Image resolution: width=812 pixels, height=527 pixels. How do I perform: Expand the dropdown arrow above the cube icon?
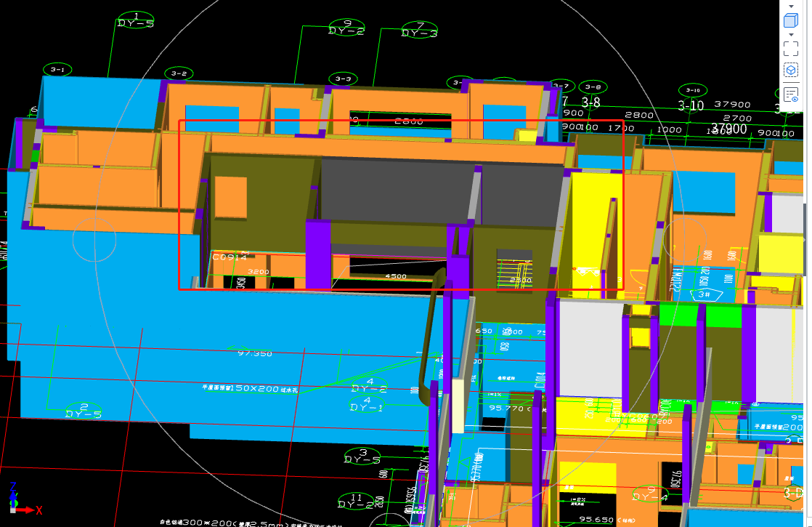pos(791,7)
